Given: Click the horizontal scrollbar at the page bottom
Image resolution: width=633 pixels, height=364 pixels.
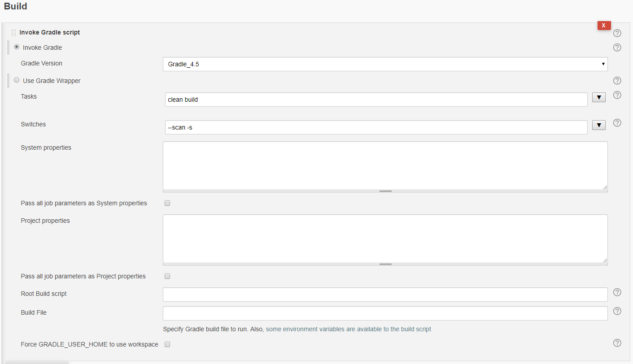Looking at the screenshot, I should point(36,363).
